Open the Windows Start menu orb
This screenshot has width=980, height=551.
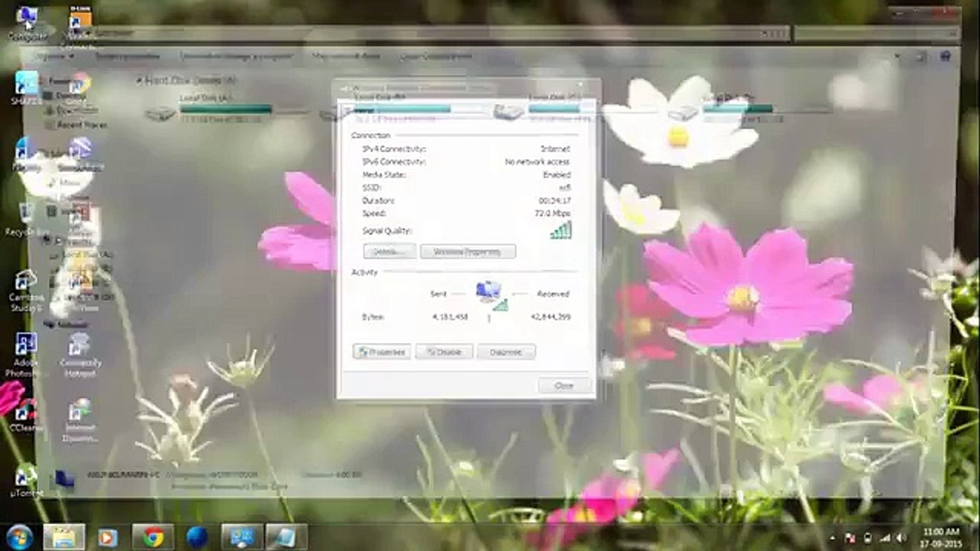(x=18, y=536)
